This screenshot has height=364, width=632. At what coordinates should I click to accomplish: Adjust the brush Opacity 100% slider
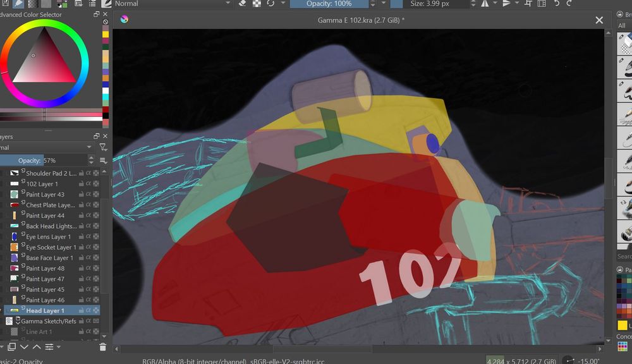[x=329, y=4]
